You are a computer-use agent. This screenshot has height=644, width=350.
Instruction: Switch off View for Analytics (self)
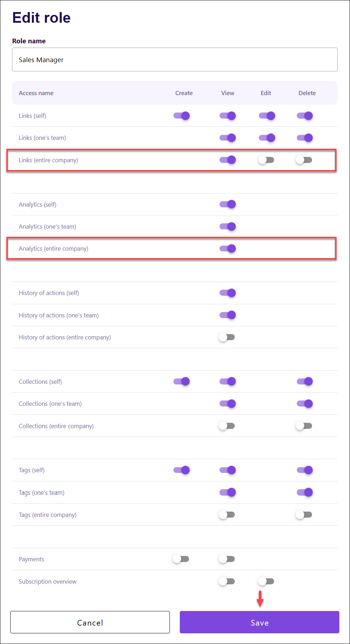click(228, 204)
